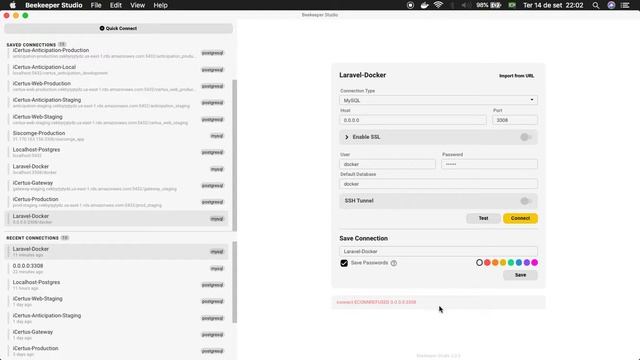Open the Beekeeper Studio app menu
Viewport: 640px width, 360px height.
[x=54, y=5]
